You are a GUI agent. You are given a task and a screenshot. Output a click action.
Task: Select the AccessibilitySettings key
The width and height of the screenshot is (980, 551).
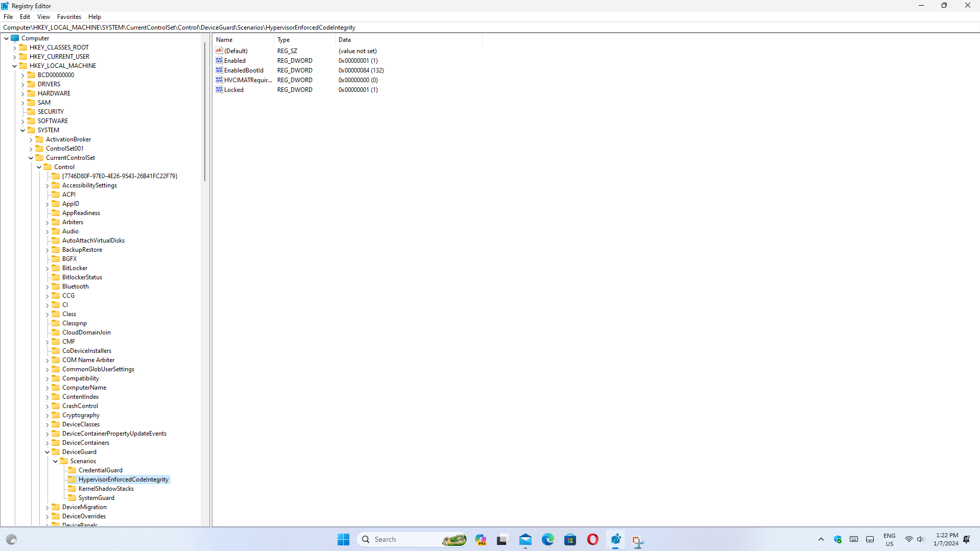pyautogui.click(x=89, y=185)
